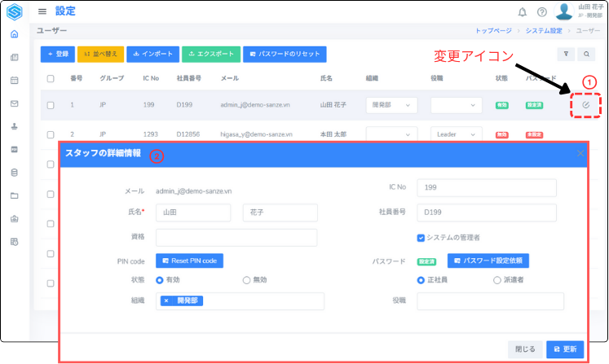Click the edit icon in row 1
609x364 pixels.
point(585,105)
